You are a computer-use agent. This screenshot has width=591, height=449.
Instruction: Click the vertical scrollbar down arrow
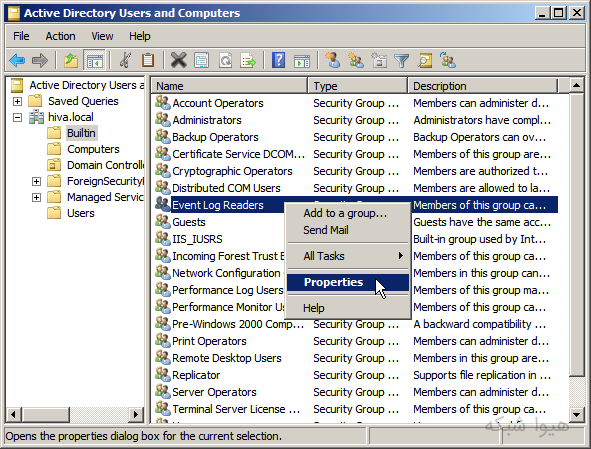[x=576, y=415]
